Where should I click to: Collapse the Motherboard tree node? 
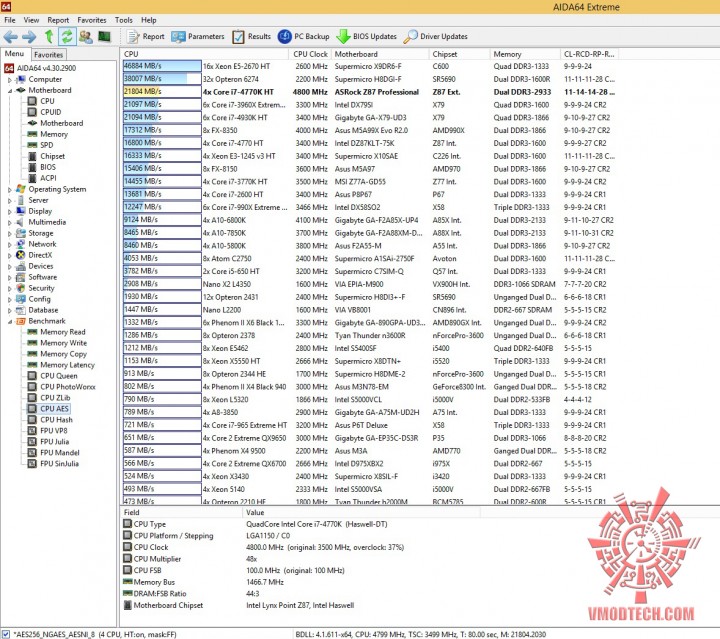pos(10,90)
